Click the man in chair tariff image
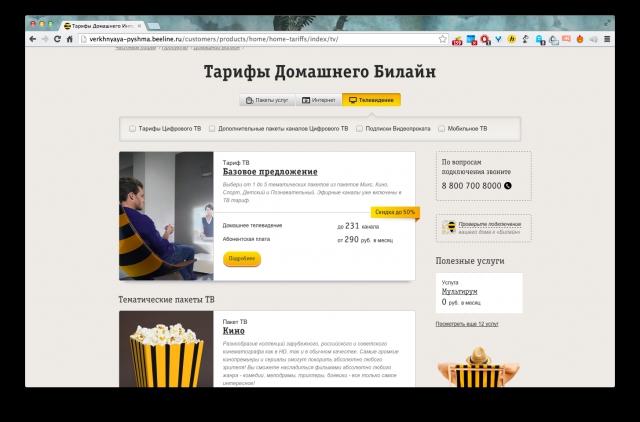This screenshot has height=422, width=640. click(x=166, y=216)
